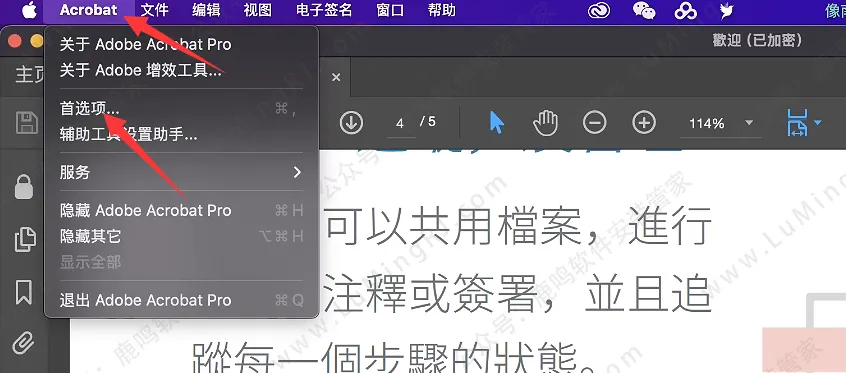Image resolution: width=846 pixels, height=373 pixels.
Task: Open the 窗口 menu
Action: [390, 10]
